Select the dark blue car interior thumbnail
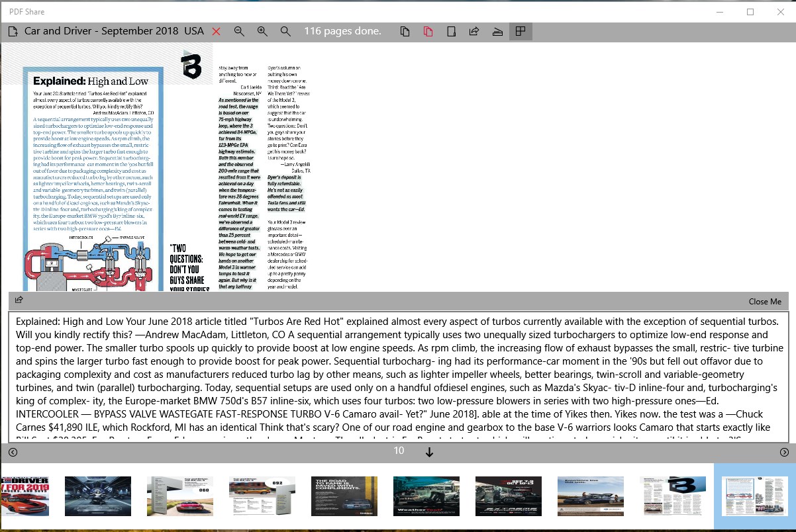The width and height of the screenshot is (796, 532). coord(98,496)
